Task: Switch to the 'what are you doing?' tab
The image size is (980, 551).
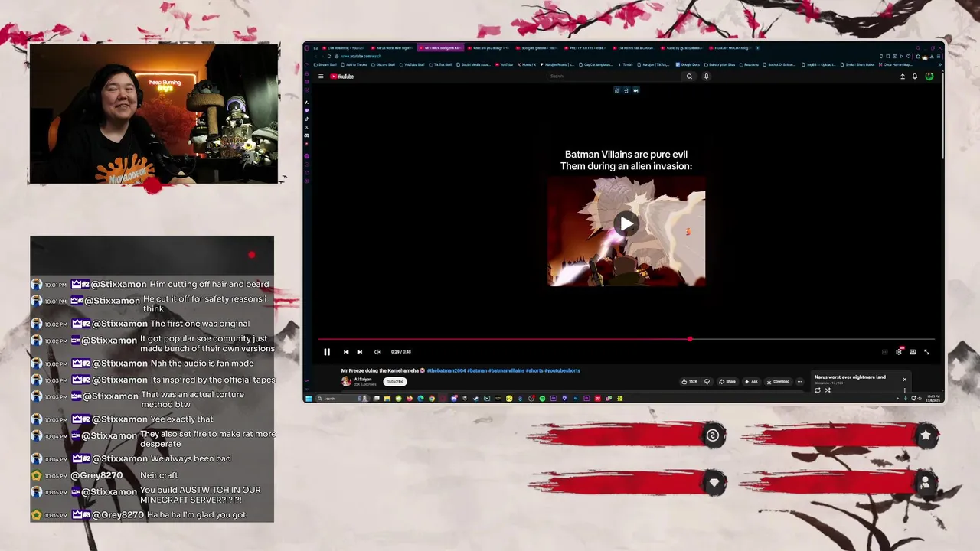Action: [488, 48]
